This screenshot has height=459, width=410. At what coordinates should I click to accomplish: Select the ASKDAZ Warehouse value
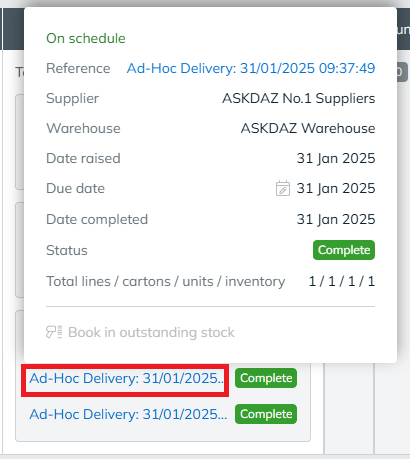(308, 128)
